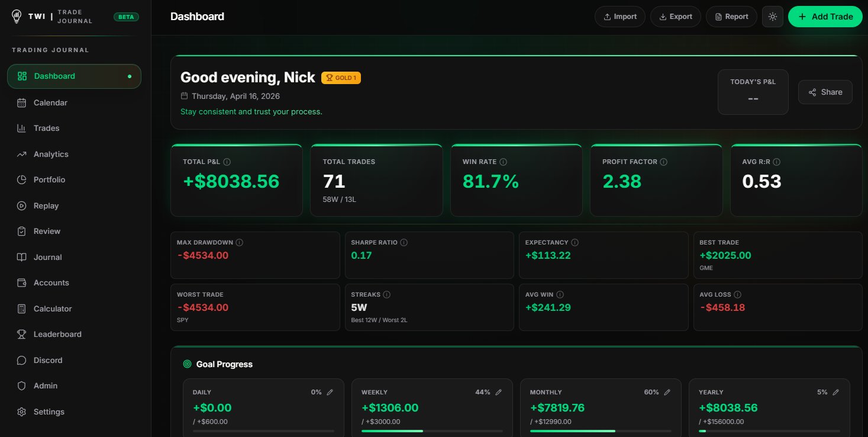The width and height of the screenshot is (868, 437).
Task: Open the Report panel
Action: click(x=731, y=17)
